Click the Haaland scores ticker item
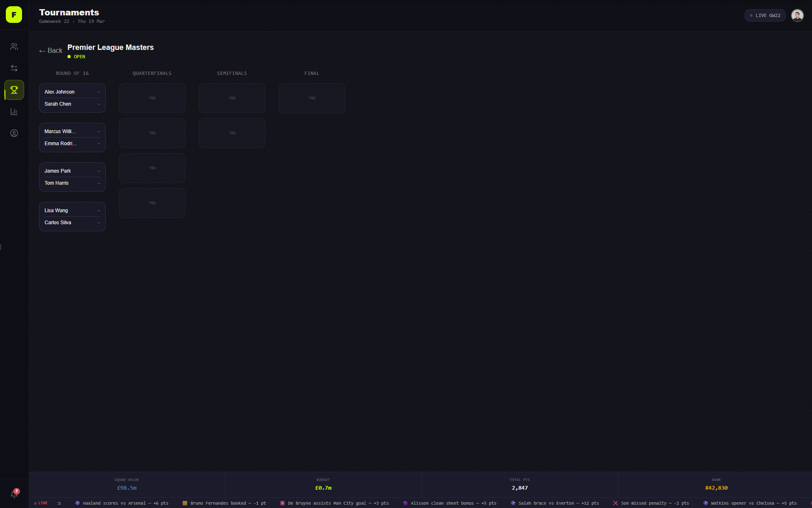This screenshot has height=508, width=812. point(121,503)
